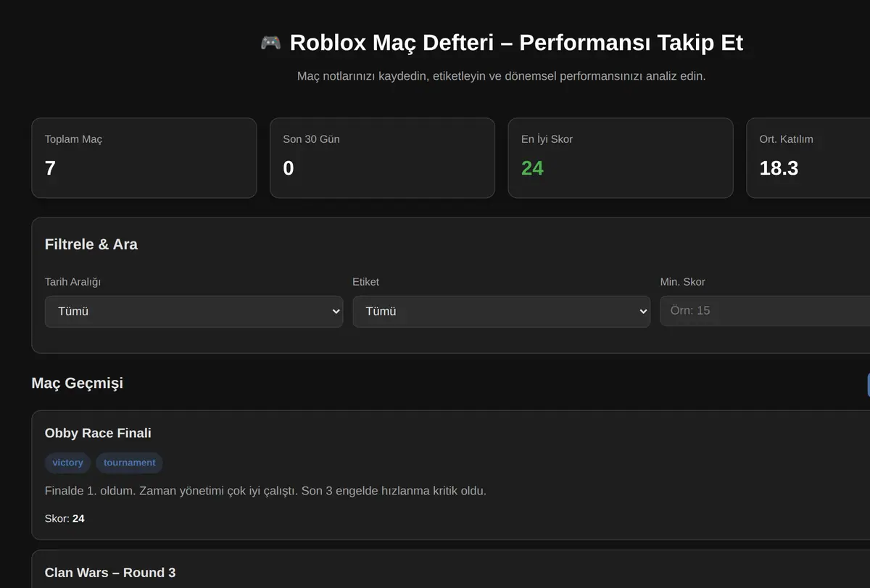Viewport: 870px width, 588px height.
Task: Click the Clan Wars – Round 3 title
Action: 110,573
